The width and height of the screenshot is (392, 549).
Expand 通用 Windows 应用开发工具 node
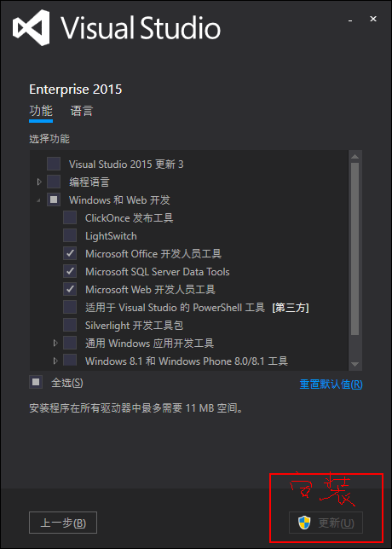55,343
